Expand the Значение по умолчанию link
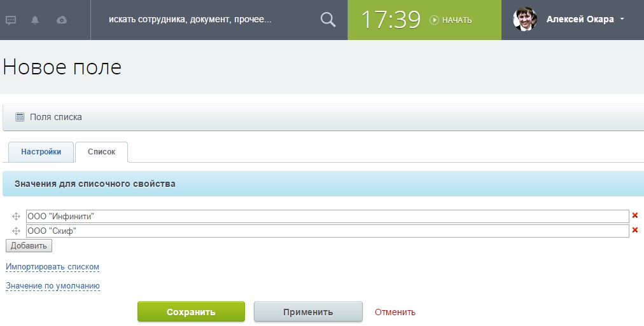 click(x=53, y=286)
